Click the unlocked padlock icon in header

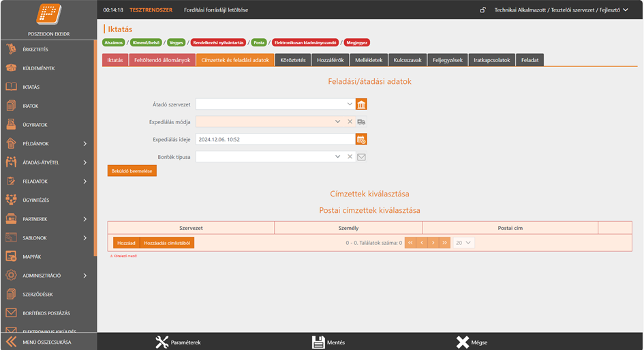pyautogui.click(x=483, y=10)
